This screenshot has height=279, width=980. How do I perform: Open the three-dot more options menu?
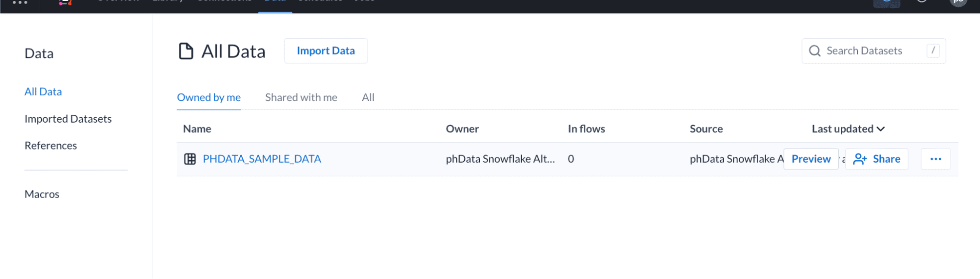[x=935, y=159]
